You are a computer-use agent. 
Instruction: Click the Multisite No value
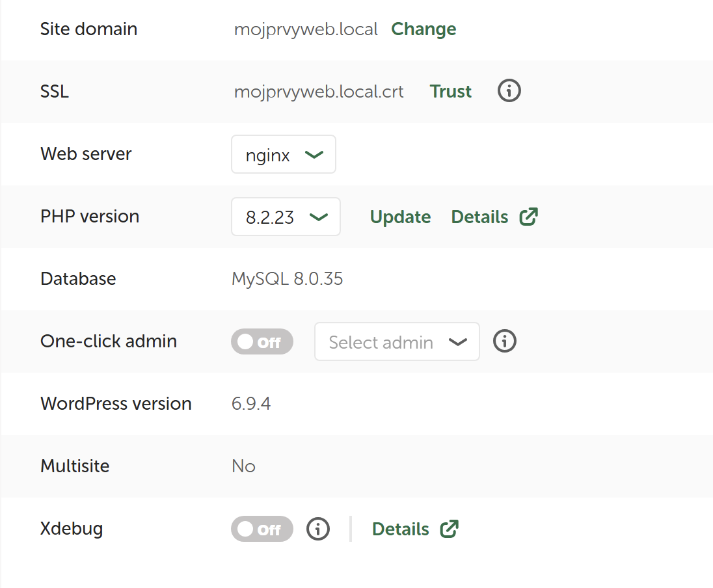[243, 466]
